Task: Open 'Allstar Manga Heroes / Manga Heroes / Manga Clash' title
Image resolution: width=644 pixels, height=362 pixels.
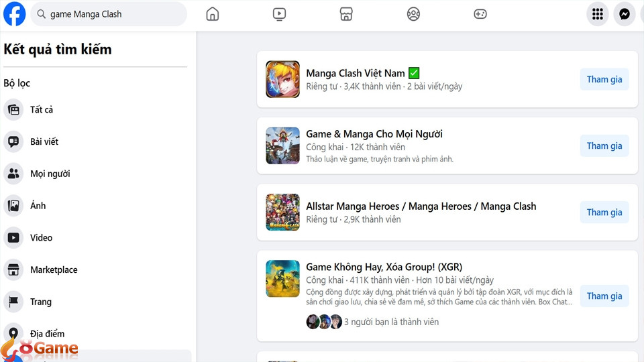Action: pyautogui.click(x=421, y=206)
